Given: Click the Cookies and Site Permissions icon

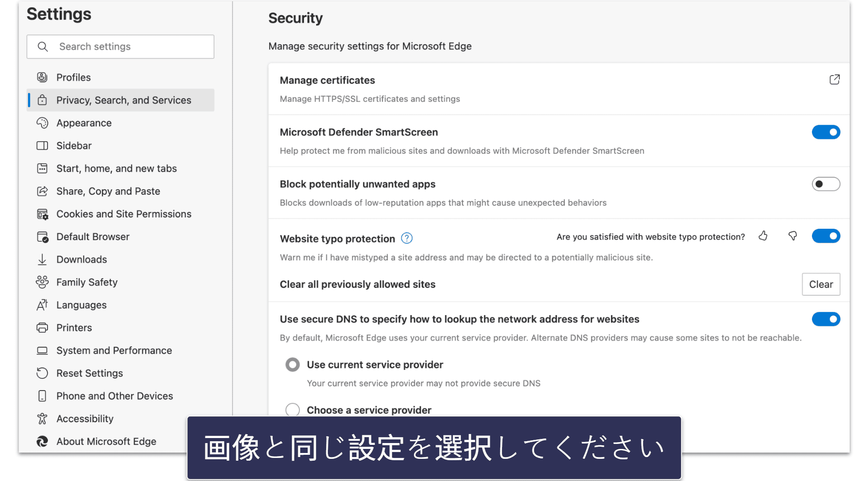Looking at the screenshot, I should [x=42, y=214].
